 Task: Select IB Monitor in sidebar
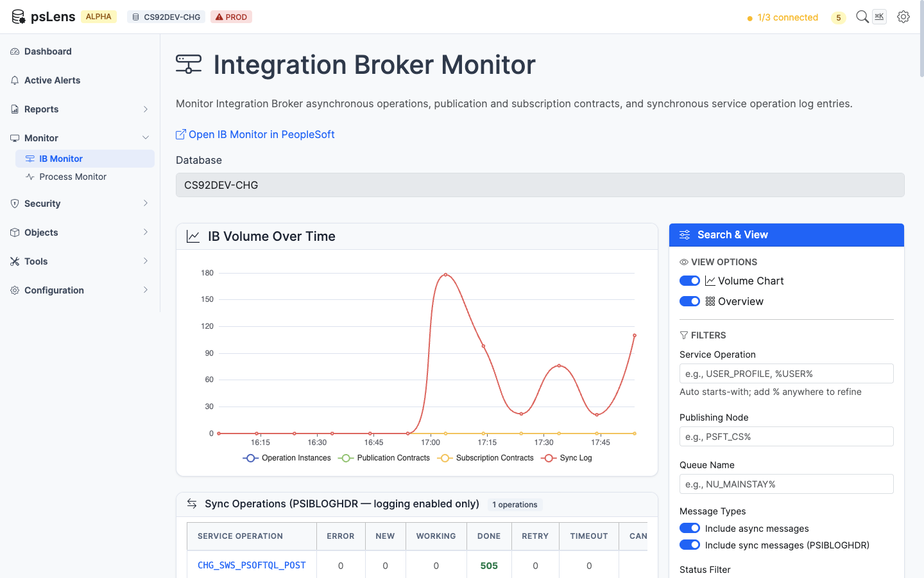pos(85,159)
